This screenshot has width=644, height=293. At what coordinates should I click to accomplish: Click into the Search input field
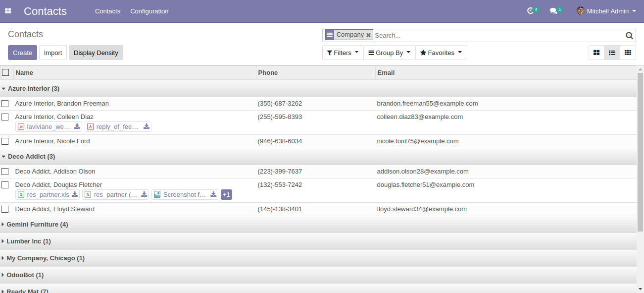click(497, 35)
